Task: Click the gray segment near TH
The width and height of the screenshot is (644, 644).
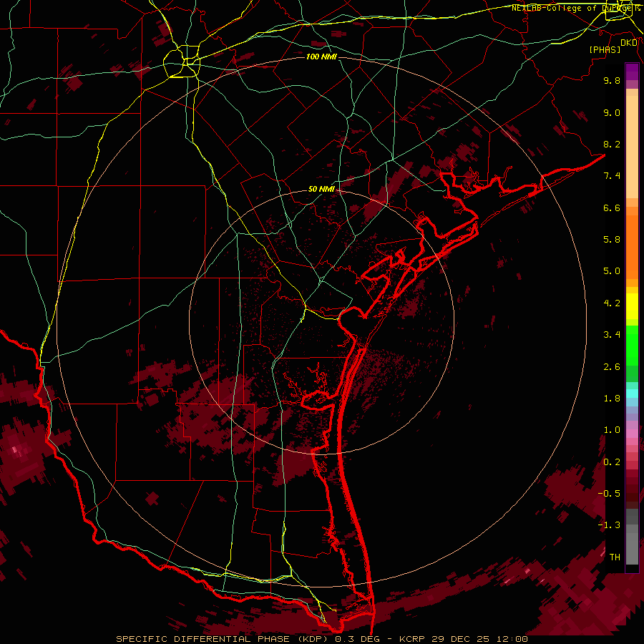Action: [x=632, y=548]
